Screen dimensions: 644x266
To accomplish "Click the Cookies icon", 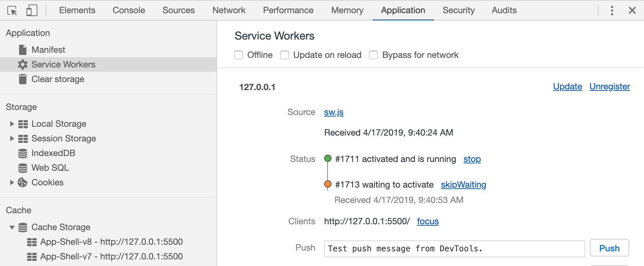I will [23, 182].
